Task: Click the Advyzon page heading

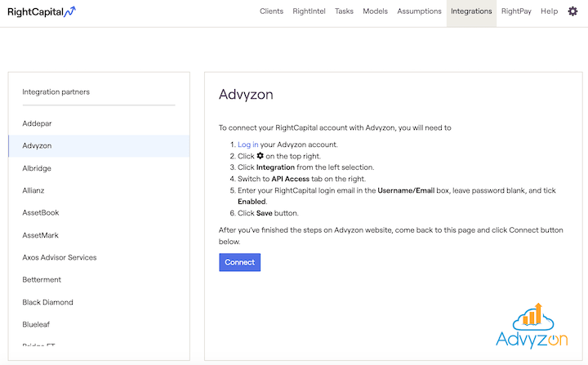Action: coord(246,94)
